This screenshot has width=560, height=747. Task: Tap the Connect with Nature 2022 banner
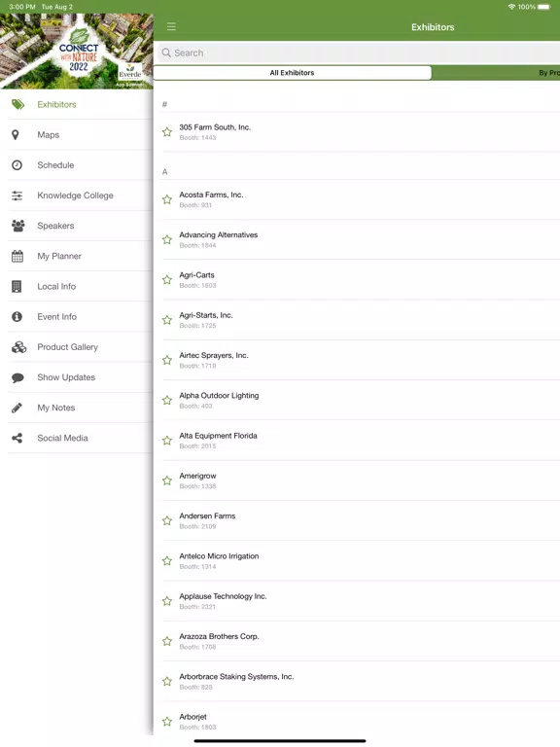(x=77, y=51)
